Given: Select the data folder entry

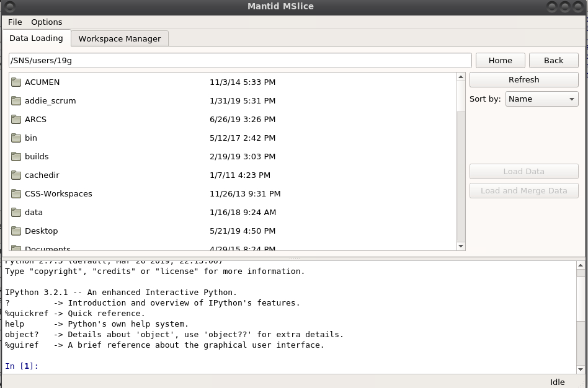Looking at the screenshot, I should (x=33, y=212).
